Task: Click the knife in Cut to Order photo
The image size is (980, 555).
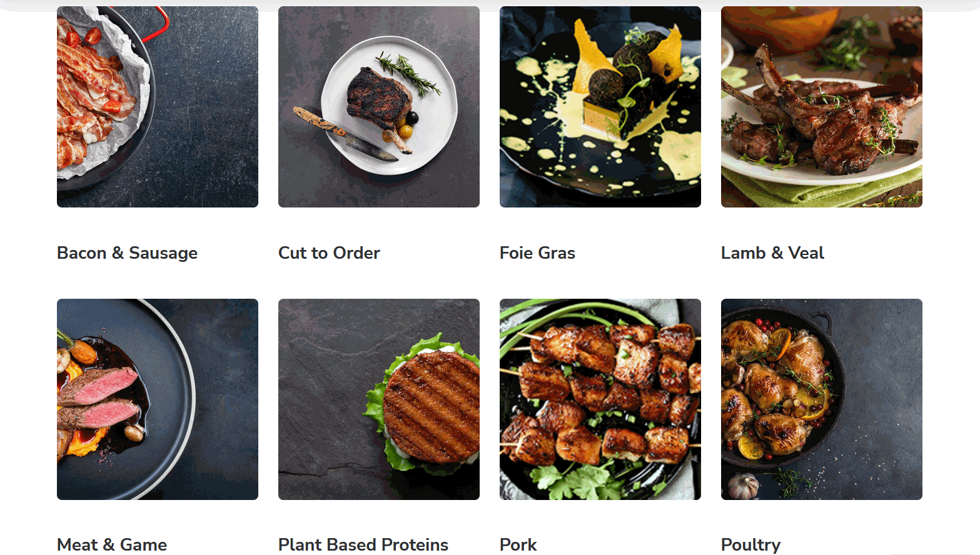Action: [x=345, y=134]
